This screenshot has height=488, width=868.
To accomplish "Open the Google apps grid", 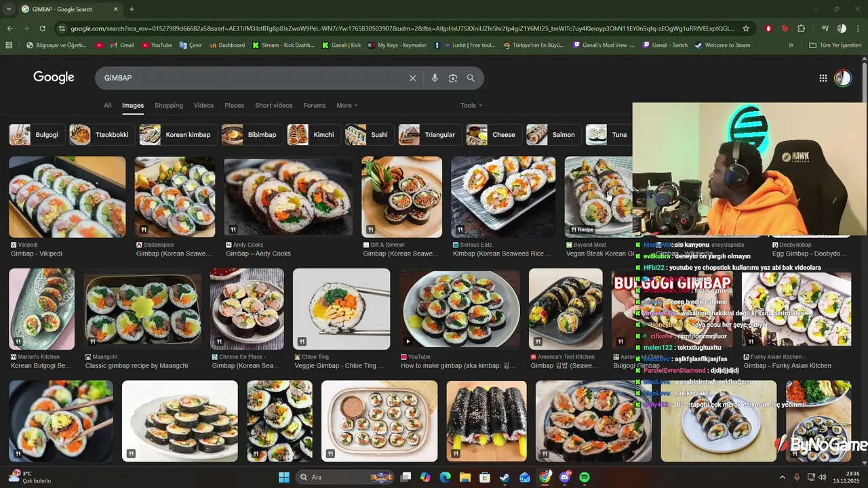I will click(x=823, y=78).
